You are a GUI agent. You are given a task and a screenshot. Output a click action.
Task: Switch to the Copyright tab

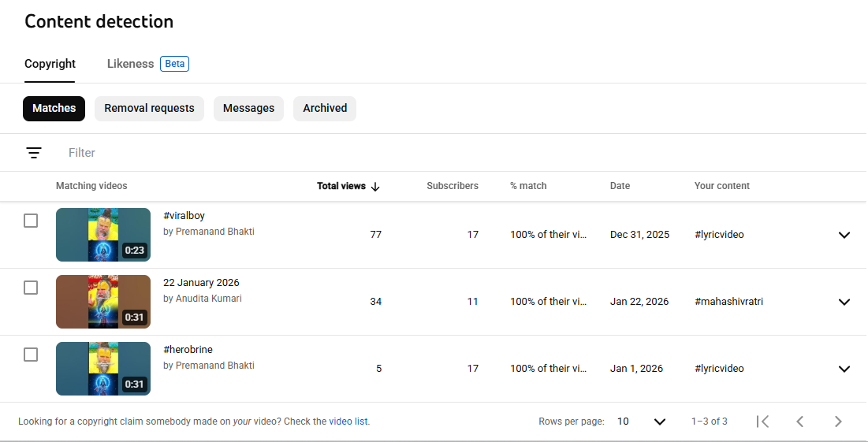click(50, 64)
